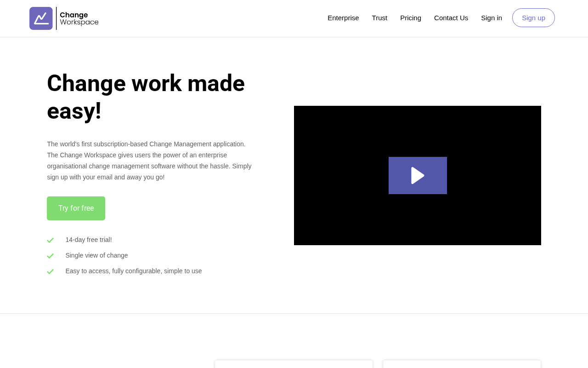Go to the Trust page
This screenshot has height=368, width=588.
coord(379,18)
